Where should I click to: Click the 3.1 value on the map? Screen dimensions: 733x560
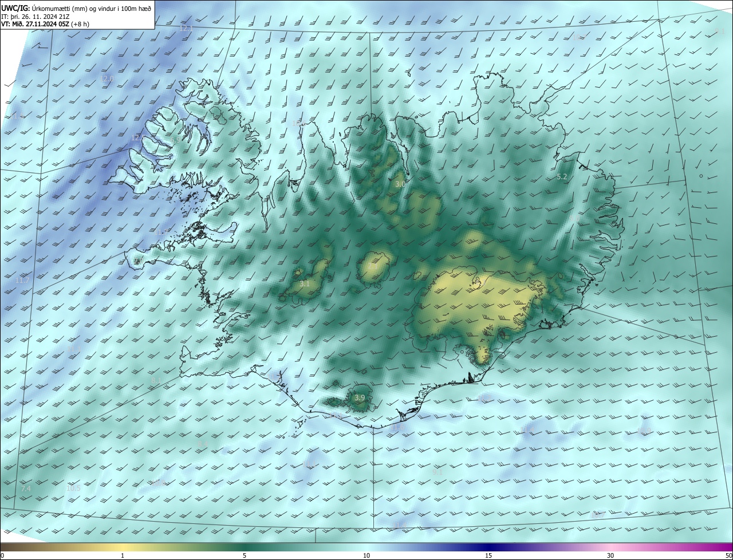(x=305, y=283)
